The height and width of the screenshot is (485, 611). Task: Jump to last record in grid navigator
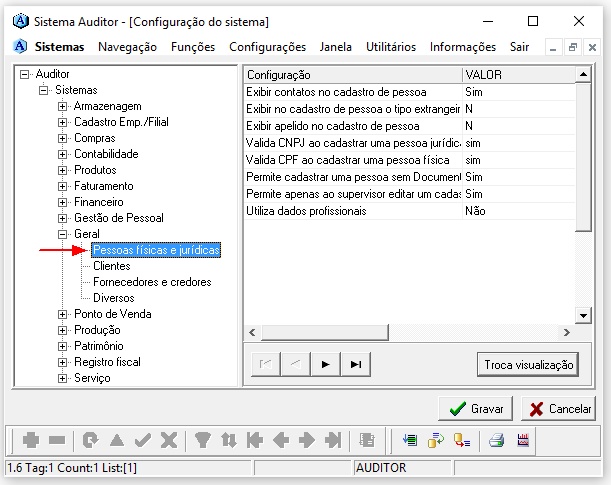[x=356, y=365]
